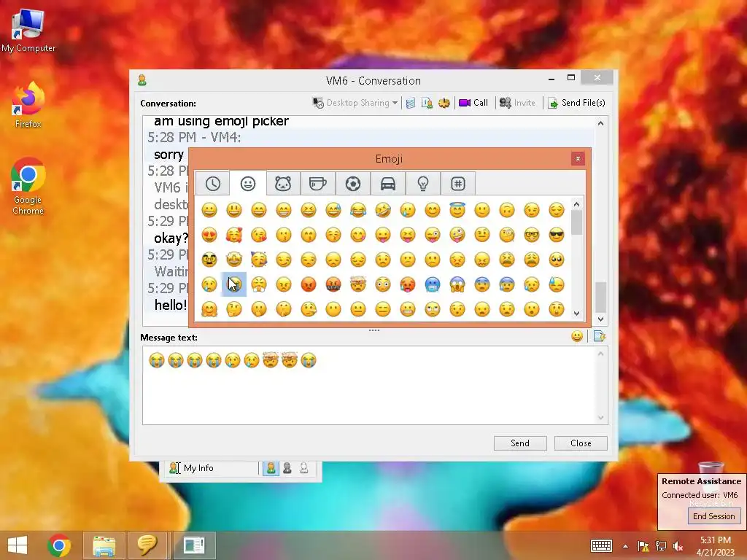Select the rolling eyes emoji
The height and width of the screenshot is (560, 747).
(433, 309)
